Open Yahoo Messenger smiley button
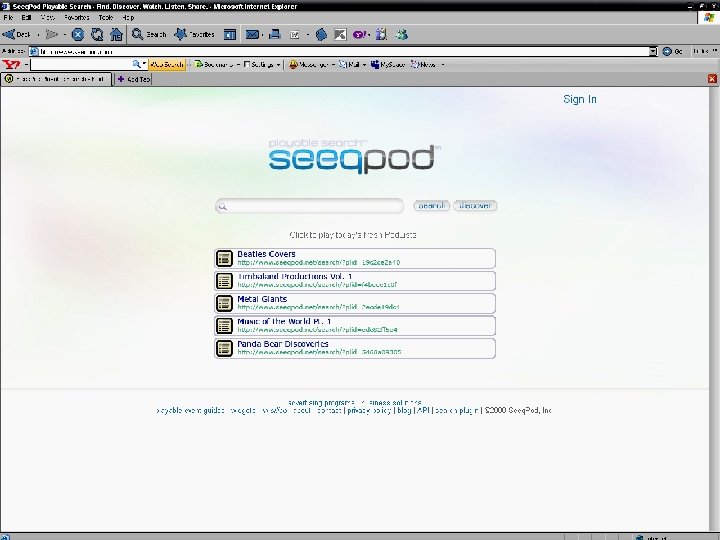This screenshot has width=720, height=540. 309,65
